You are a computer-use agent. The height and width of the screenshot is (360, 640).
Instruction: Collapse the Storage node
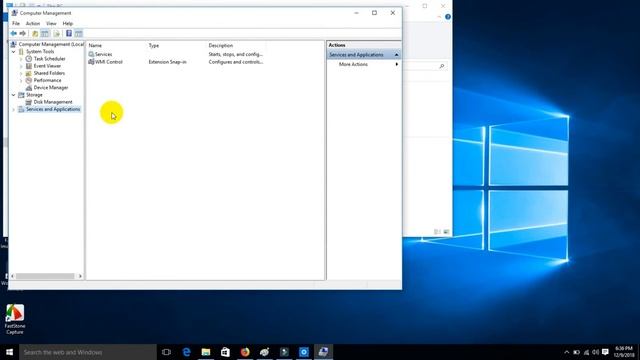(x=13, y=95)
